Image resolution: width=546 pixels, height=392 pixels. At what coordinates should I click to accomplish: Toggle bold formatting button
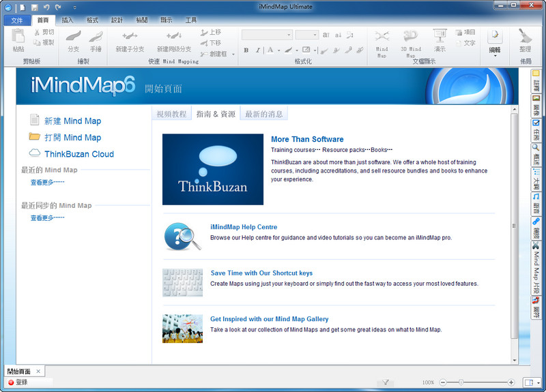(x=246, y=50)
